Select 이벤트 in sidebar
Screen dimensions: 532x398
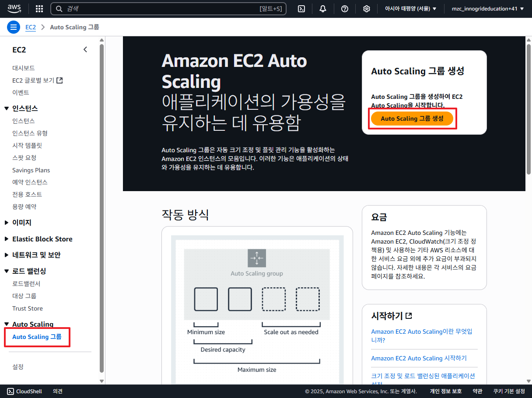(x=21, y=93)
